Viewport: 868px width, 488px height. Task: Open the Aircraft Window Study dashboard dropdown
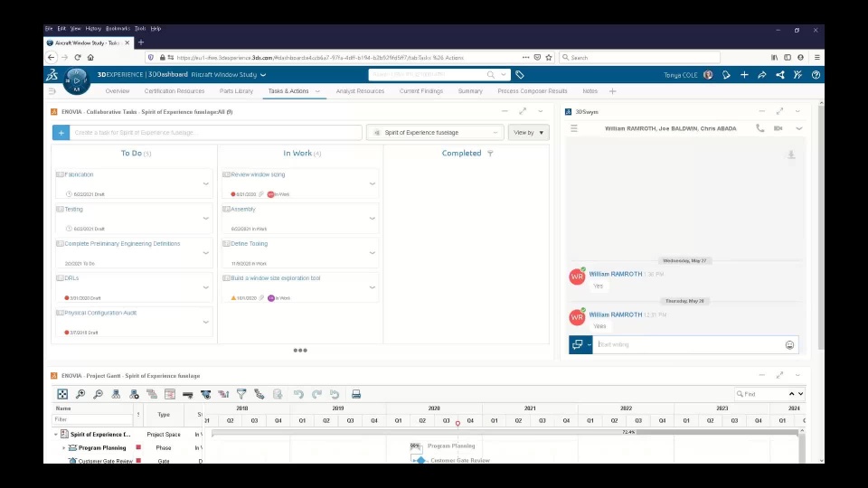263,75
